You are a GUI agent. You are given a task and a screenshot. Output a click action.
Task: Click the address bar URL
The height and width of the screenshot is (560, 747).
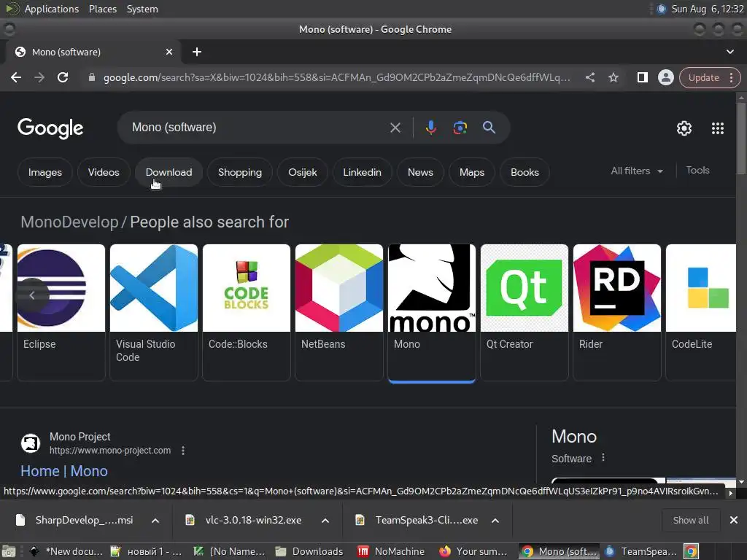(337, 77)
